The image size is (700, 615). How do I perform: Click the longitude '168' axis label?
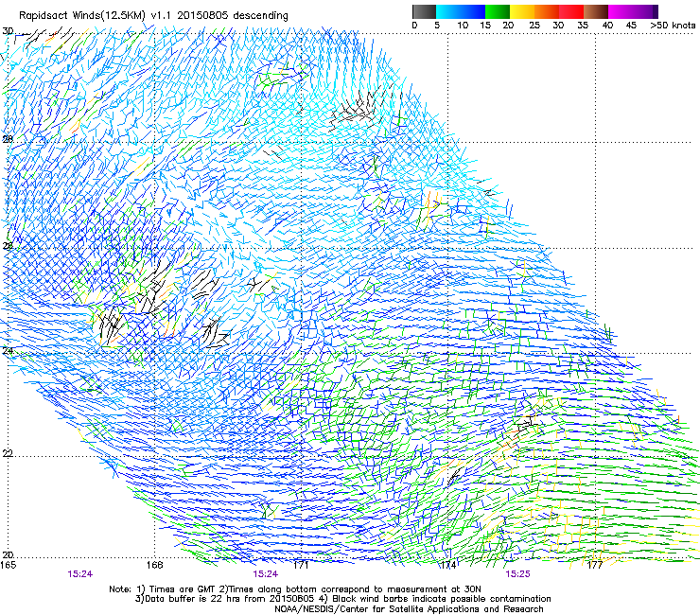click(x=154, y=565)
